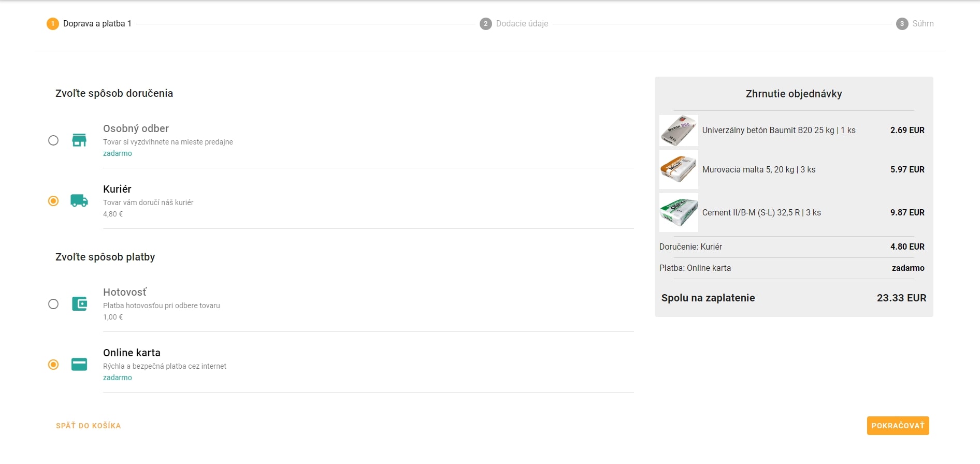Choose the Online karta radio button
The image size is (980, 464).
[x=53, y=365]
